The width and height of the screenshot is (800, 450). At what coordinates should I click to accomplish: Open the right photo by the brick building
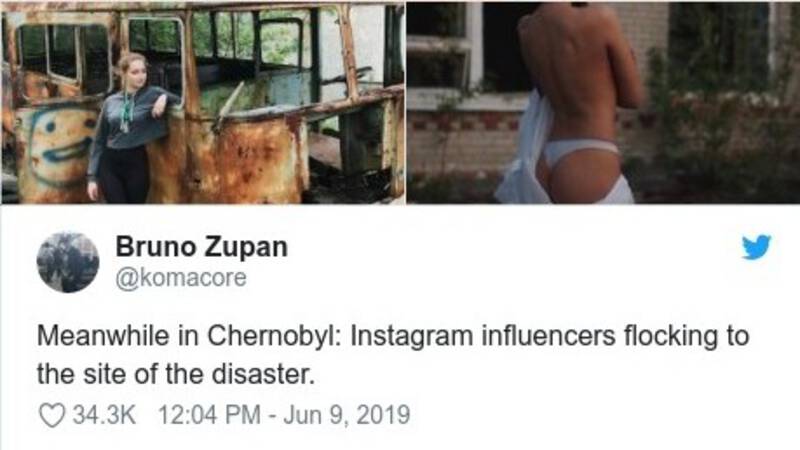603,103
